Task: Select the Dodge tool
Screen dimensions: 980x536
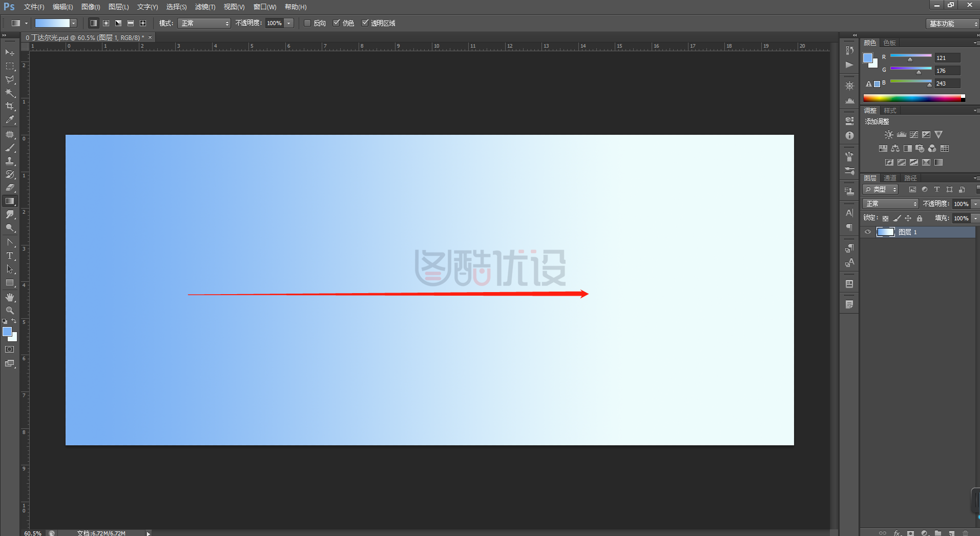Action: point(10,228)
